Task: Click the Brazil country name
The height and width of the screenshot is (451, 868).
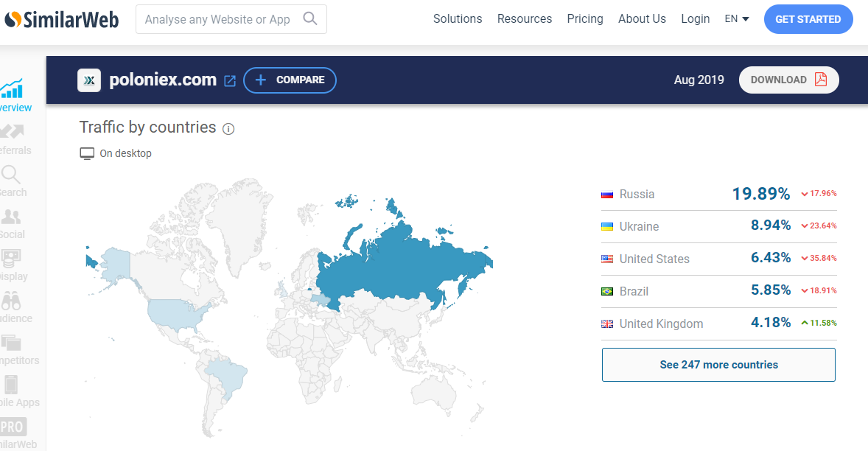Action: (634, 291)
